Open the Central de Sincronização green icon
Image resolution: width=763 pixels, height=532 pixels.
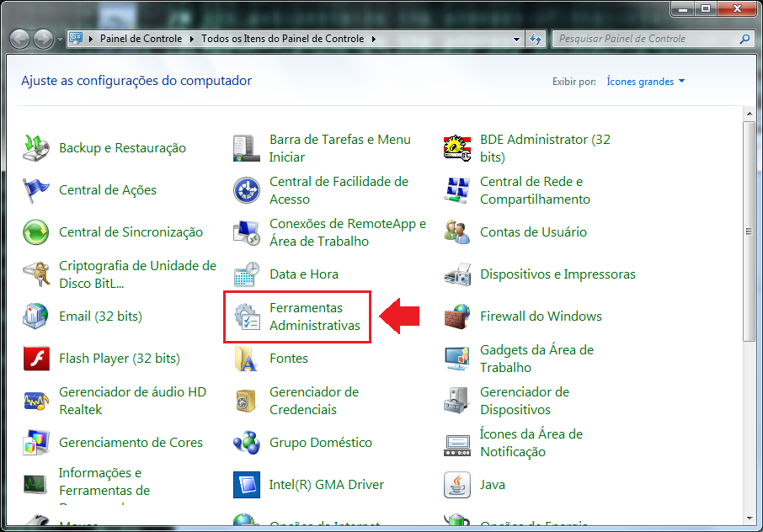36,232
